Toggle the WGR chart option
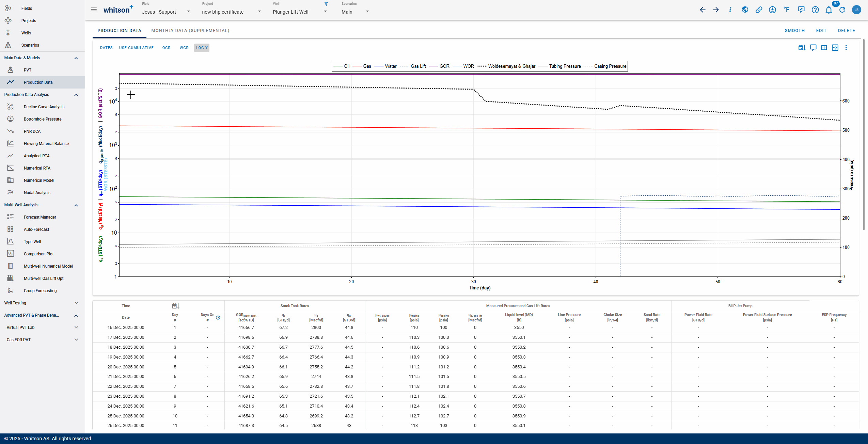 point(184,48)
